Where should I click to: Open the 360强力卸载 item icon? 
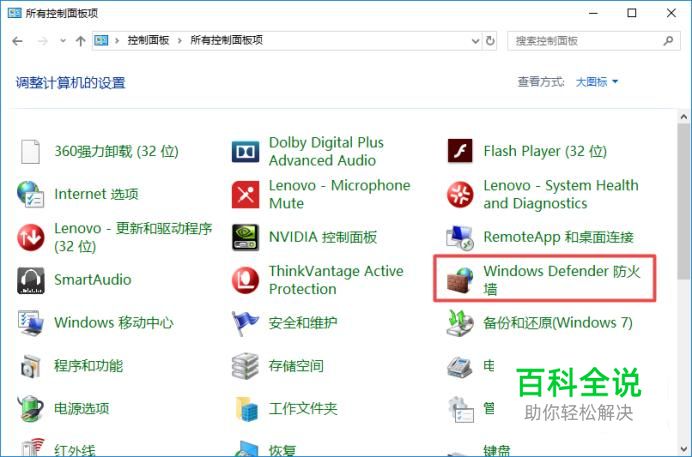(30, 151)
